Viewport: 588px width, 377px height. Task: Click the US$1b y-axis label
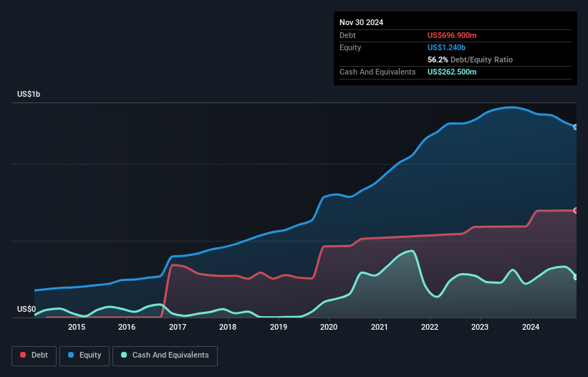(29, 94)
